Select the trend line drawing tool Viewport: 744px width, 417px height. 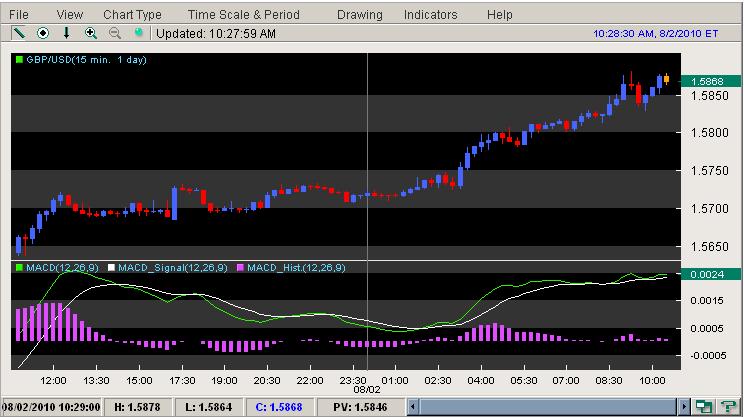pos(19,33)
